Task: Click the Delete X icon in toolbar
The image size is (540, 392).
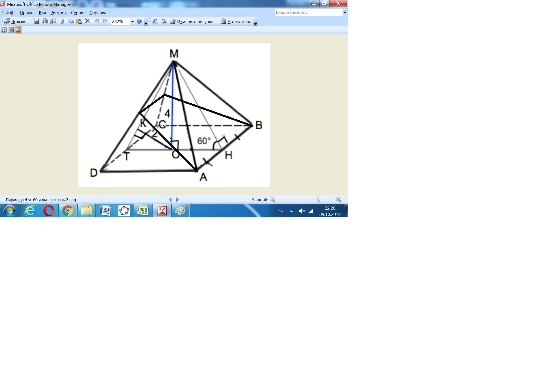Action: pyautogui.click(x=87, y=21)
